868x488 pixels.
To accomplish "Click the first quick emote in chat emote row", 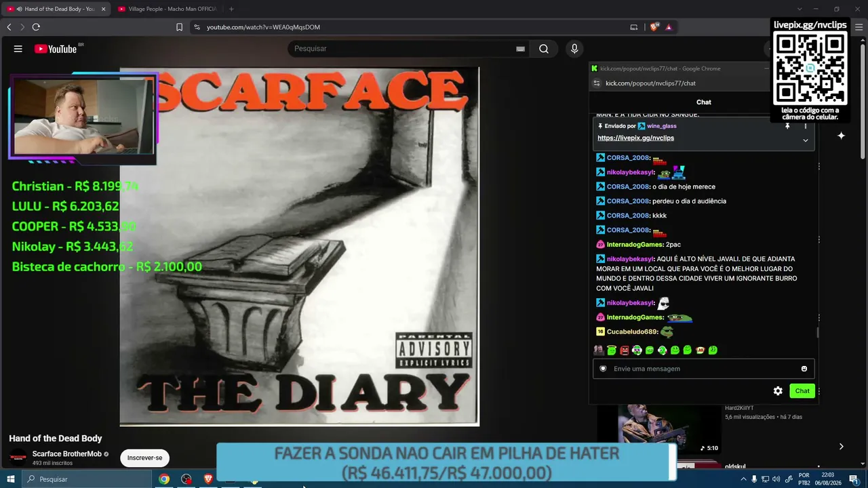I will tap(599, 350).
